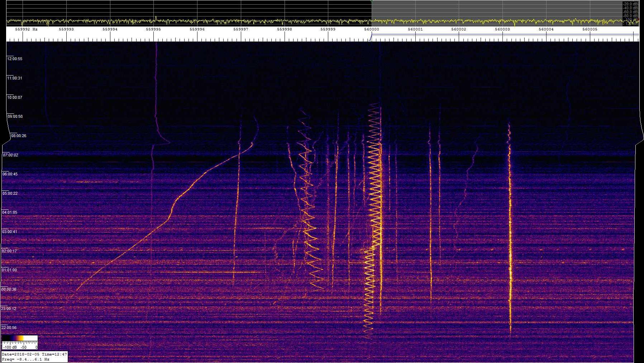Click the 559992 Hz frequency label
The image size is (644, 363).
(26, 29)
